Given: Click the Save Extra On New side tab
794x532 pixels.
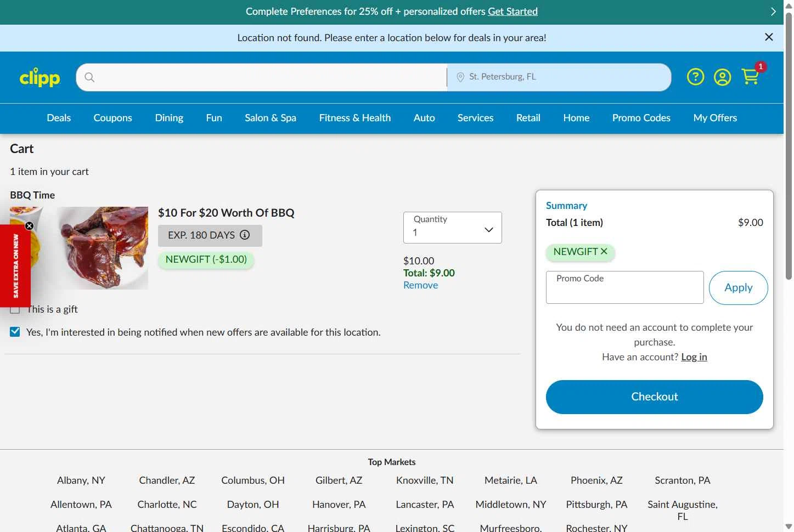Looking at the screenshot, I should click(x=15, y=266).
